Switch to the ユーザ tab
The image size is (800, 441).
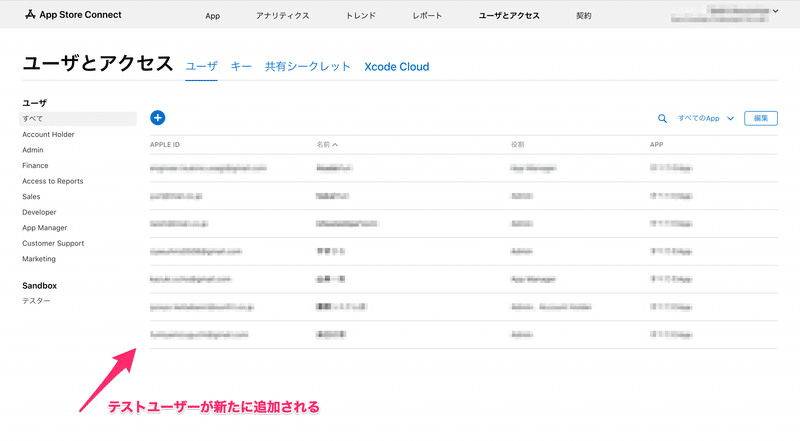(x=202, y=67)
